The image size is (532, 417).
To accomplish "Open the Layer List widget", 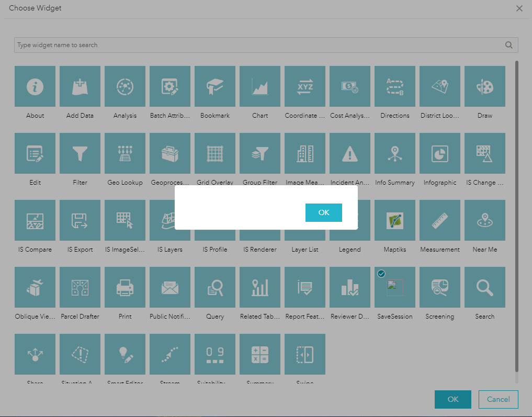I will point(305,220).
